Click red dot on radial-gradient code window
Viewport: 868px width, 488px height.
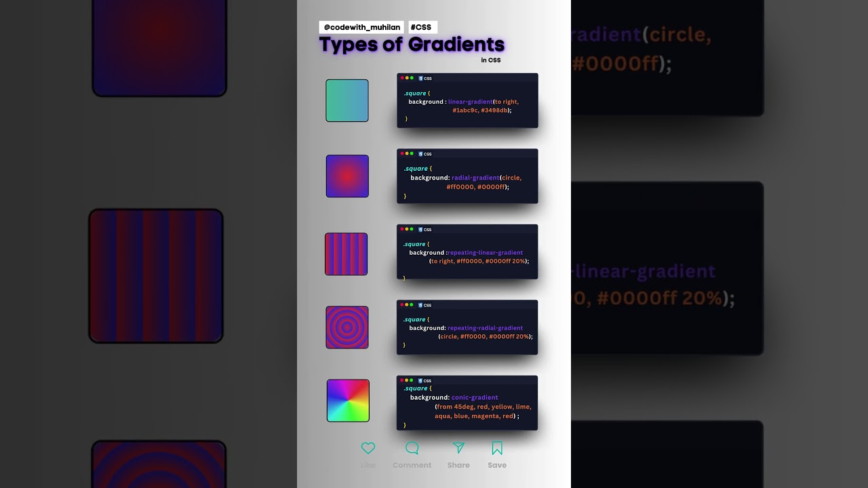coord(402,154)
